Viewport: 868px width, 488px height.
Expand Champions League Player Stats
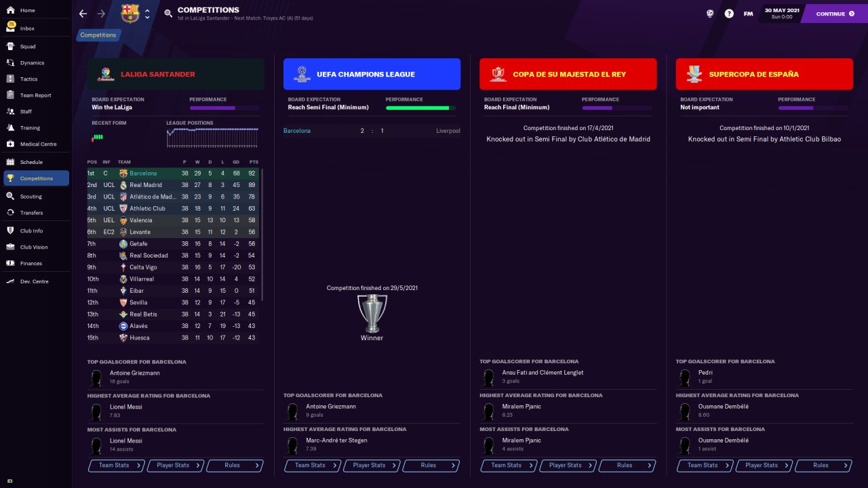tap(371, 466)
